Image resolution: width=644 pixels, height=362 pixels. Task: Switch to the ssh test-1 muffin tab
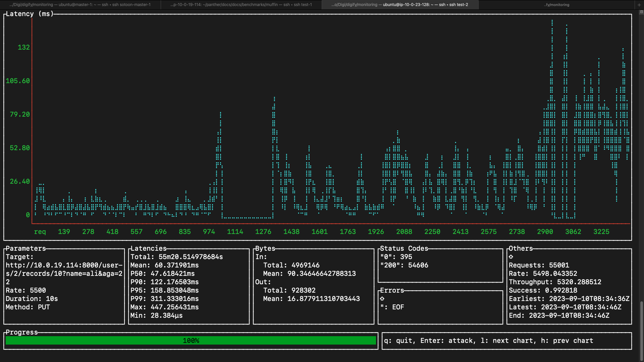pos(241,5)
